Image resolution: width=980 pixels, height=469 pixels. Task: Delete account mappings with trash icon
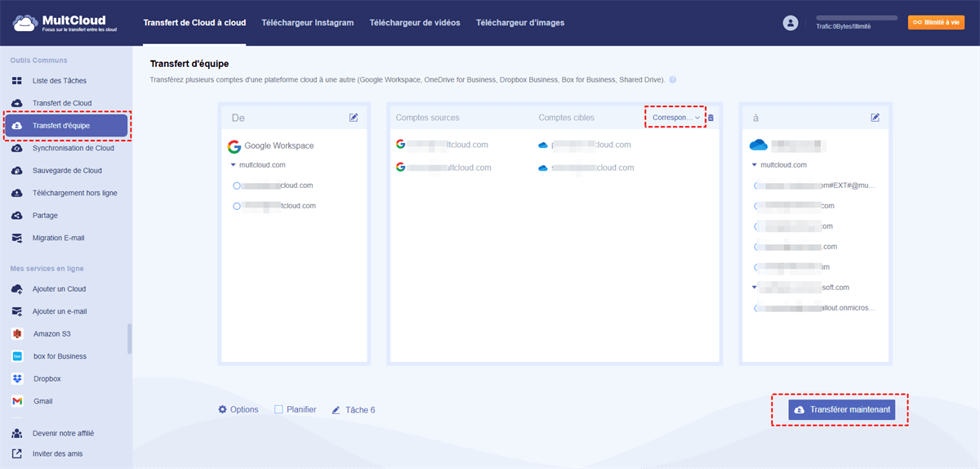pyautogui.click(x=710, y=118)
